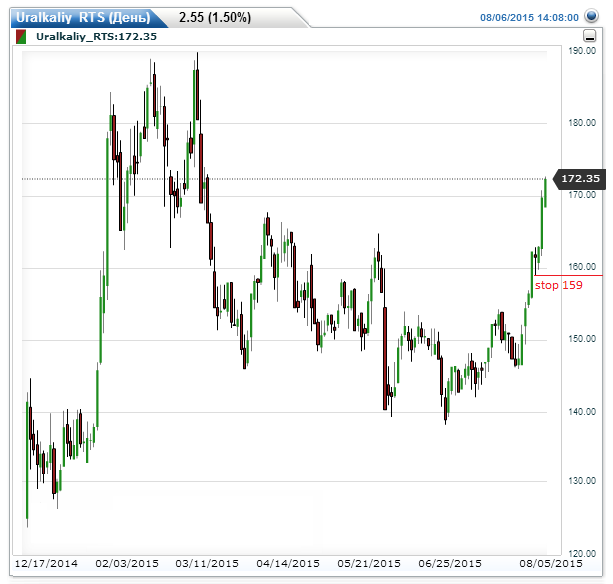The height and width of the screenshot is (584, 613).
Task: Click the 05/21/2015 date axis label
Action: [369, 564]
